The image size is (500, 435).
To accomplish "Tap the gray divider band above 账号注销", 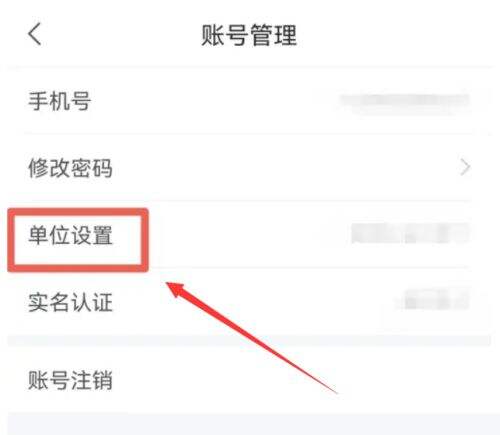I will click(249, 341).
